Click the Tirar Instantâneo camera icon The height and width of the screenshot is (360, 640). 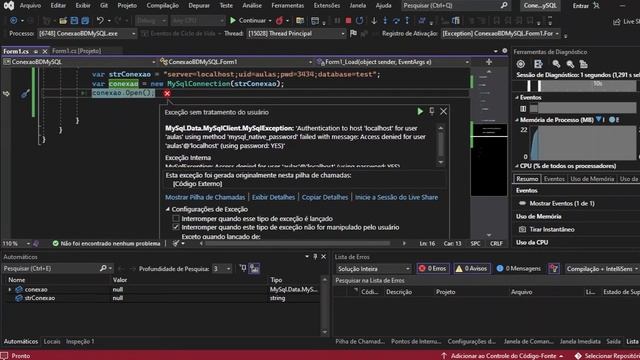(x=522, y=229)
